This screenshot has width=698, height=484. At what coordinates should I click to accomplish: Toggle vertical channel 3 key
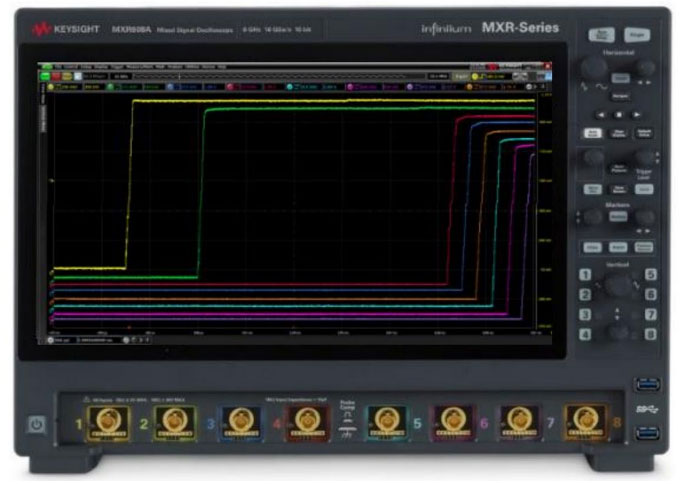585,315
